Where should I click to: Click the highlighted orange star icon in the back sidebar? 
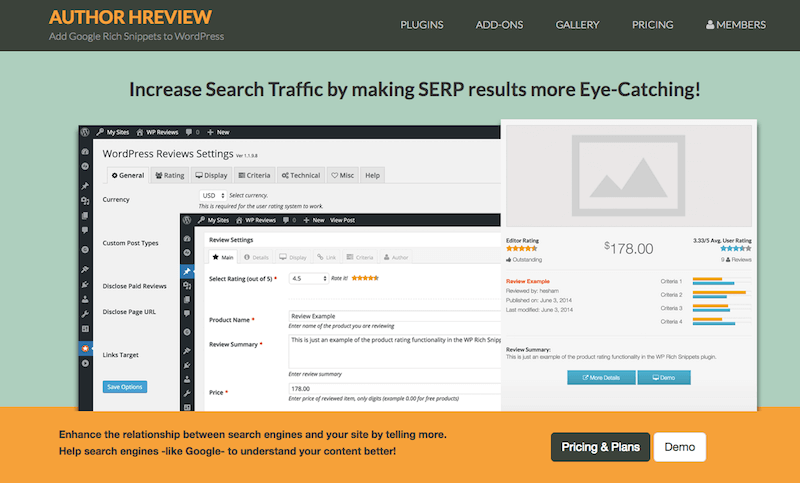(85, 348)
